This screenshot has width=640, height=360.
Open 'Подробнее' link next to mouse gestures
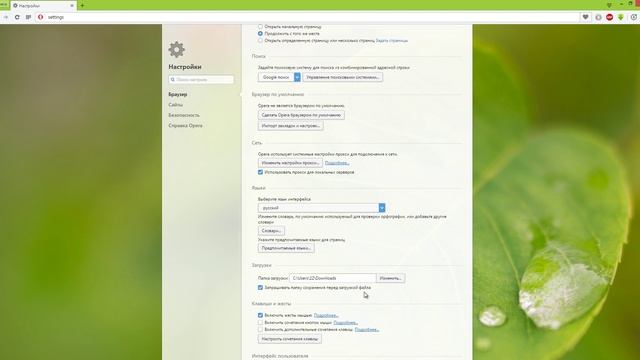326,316
